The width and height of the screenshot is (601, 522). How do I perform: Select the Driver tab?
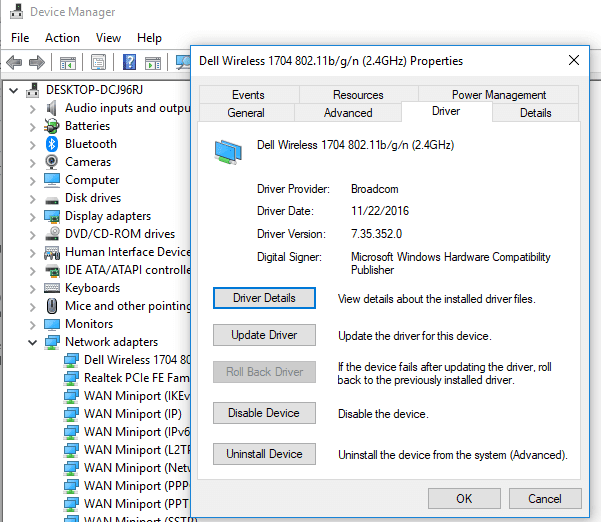click(x=446, y=111)
